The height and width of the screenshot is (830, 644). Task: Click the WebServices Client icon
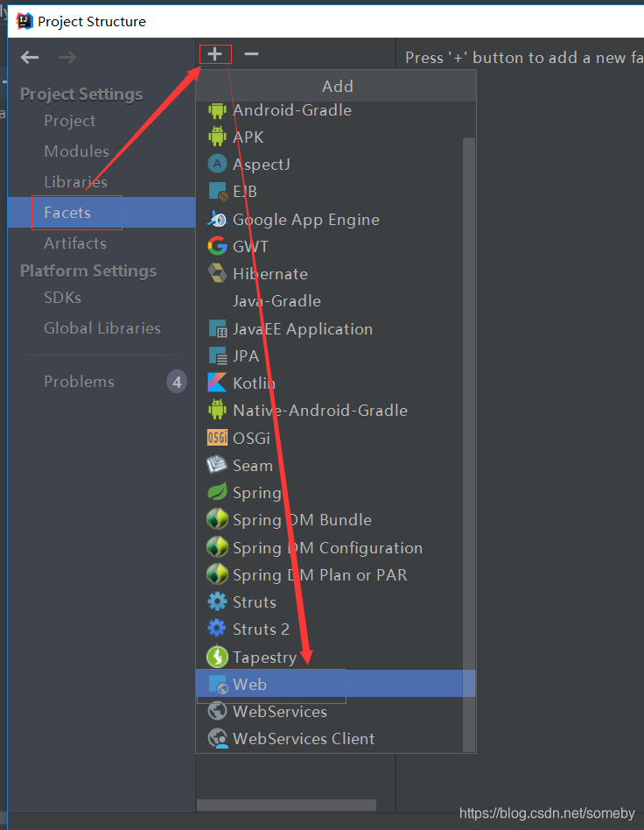tap(218, 738)
